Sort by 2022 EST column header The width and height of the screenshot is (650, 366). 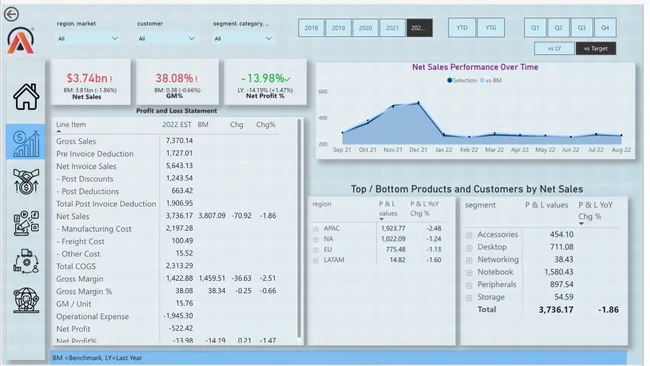[x=177, y=124]
